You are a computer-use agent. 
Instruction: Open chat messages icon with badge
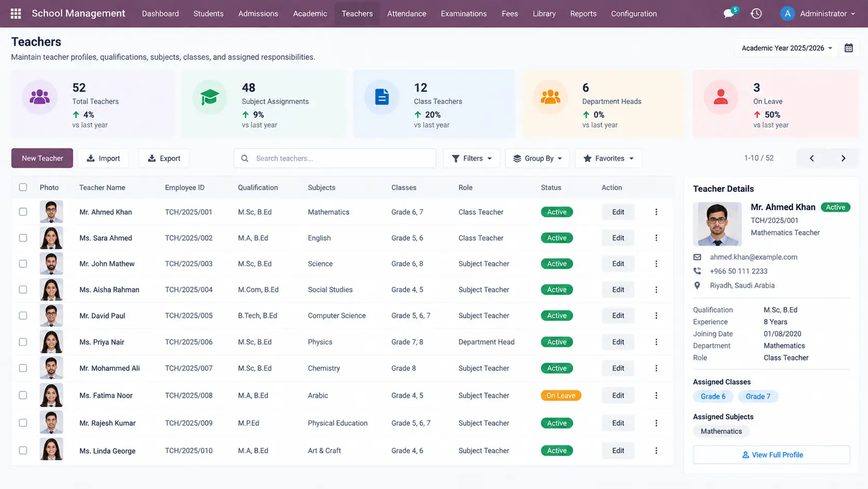730,13
